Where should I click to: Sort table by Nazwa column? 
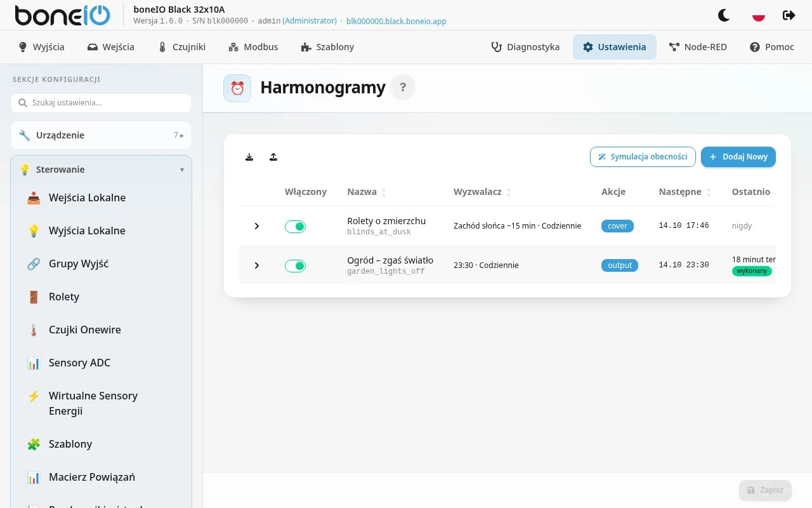pyautogui.click(x=367, y=192)
